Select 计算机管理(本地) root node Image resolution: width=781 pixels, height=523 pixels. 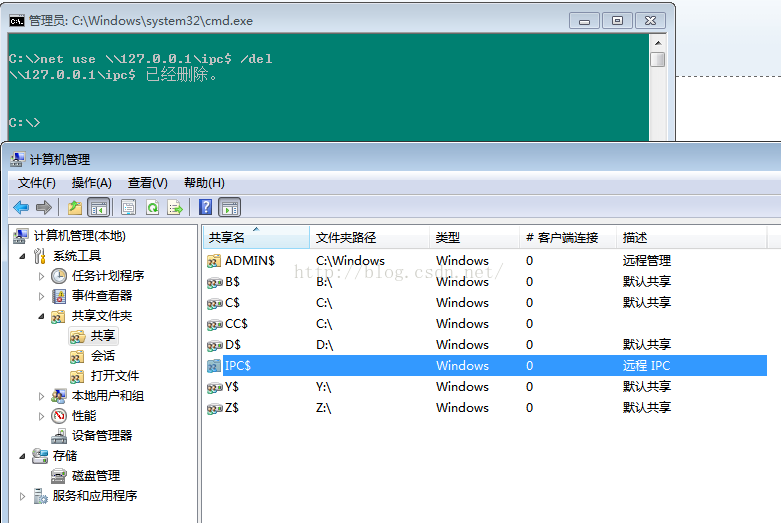pos(79,236)
